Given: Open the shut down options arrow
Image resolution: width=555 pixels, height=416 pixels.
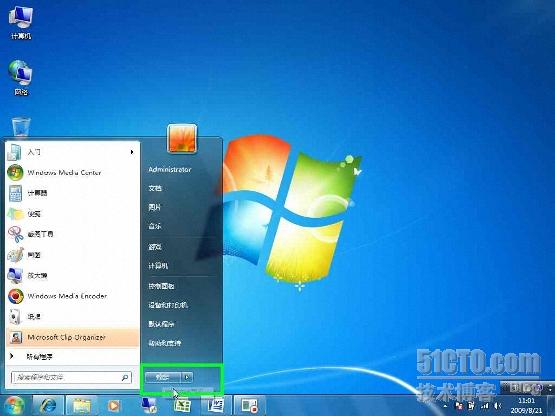Looking at the screenshot, I should 187,377.
